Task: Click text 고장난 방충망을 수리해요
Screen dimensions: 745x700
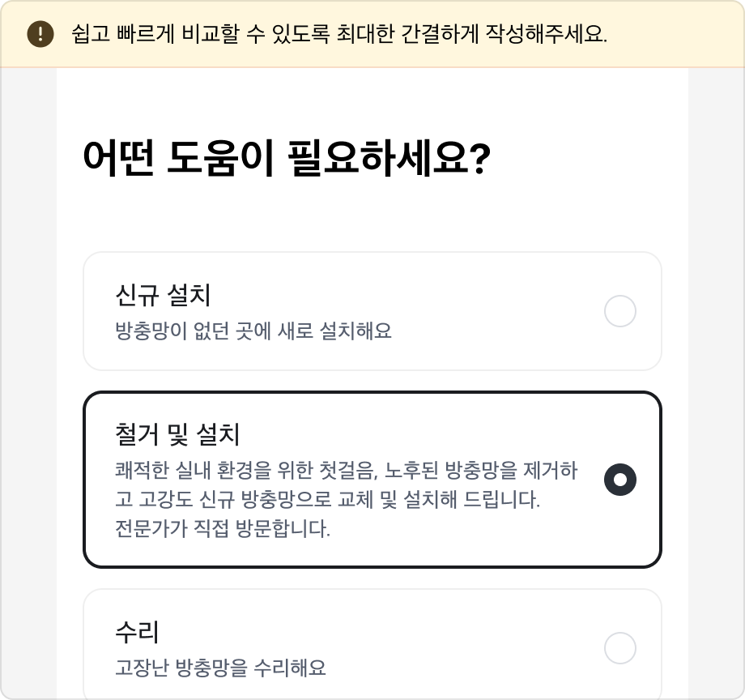Action: pos(222,667)
